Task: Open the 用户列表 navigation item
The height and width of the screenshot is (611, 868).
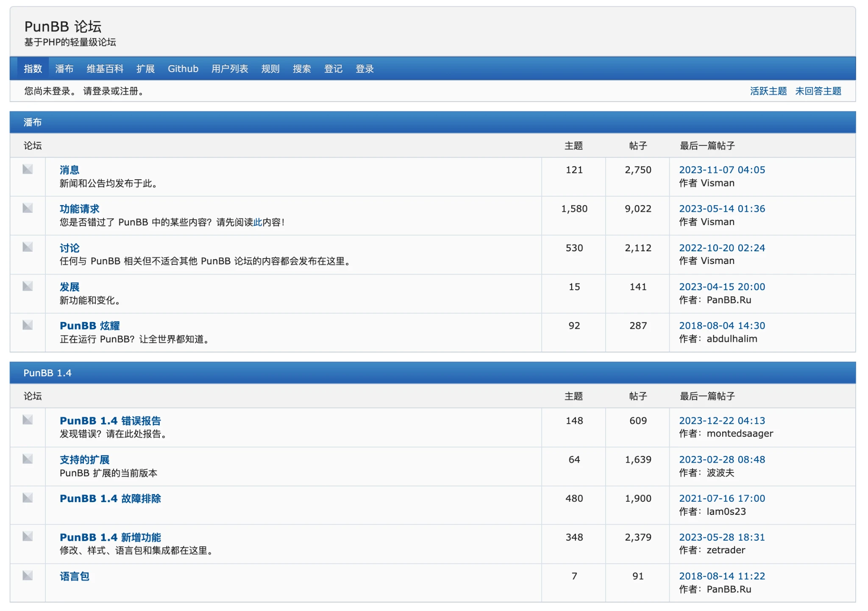Action: (229, 69)
